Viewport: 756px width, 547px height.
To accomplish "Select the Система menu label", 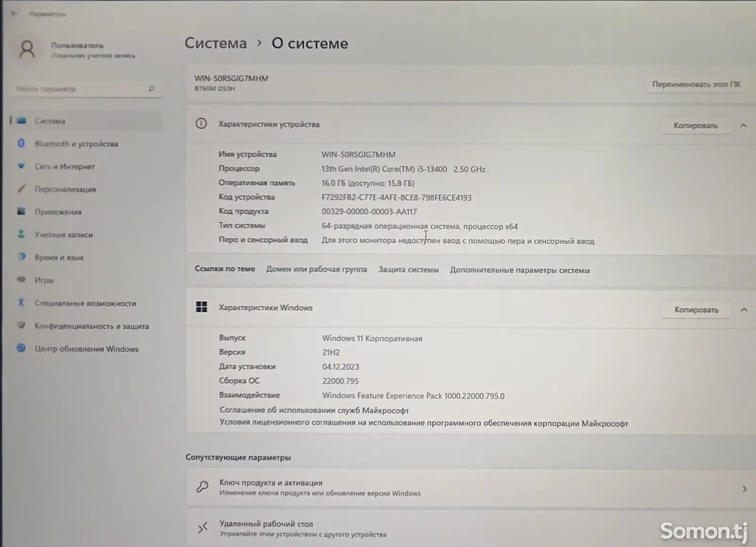I will (50, 121).
